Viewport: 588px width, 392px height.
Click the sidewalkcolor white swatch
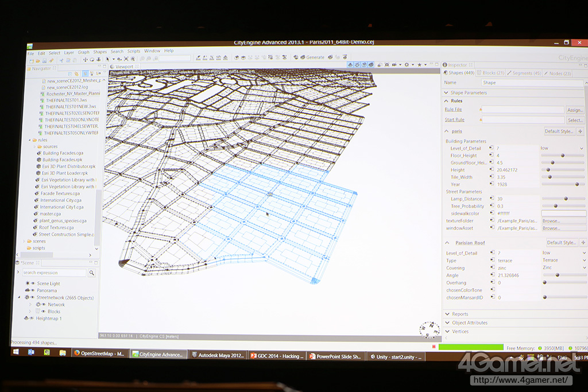coord(564,214)
